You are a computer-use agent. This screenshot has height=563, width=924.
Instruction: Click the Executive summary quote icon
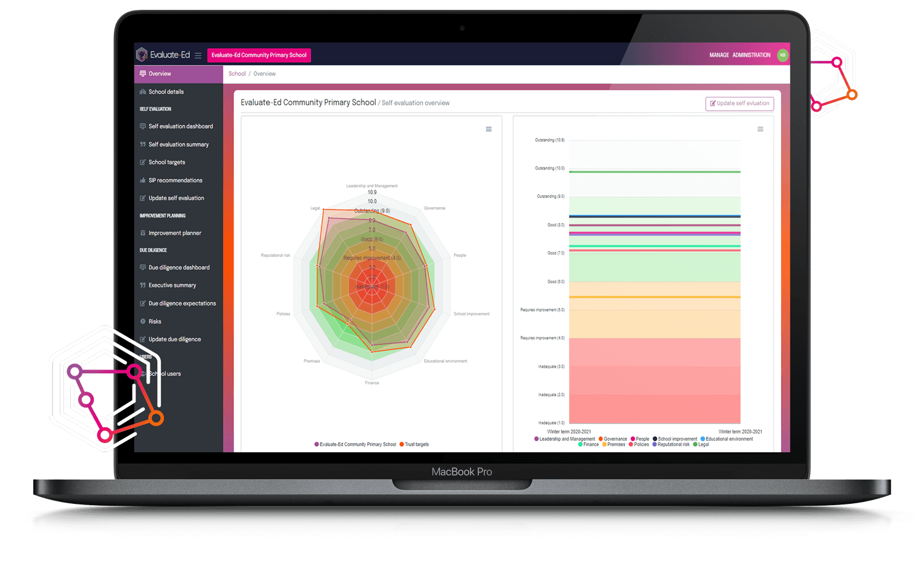[x=143, y=285]
